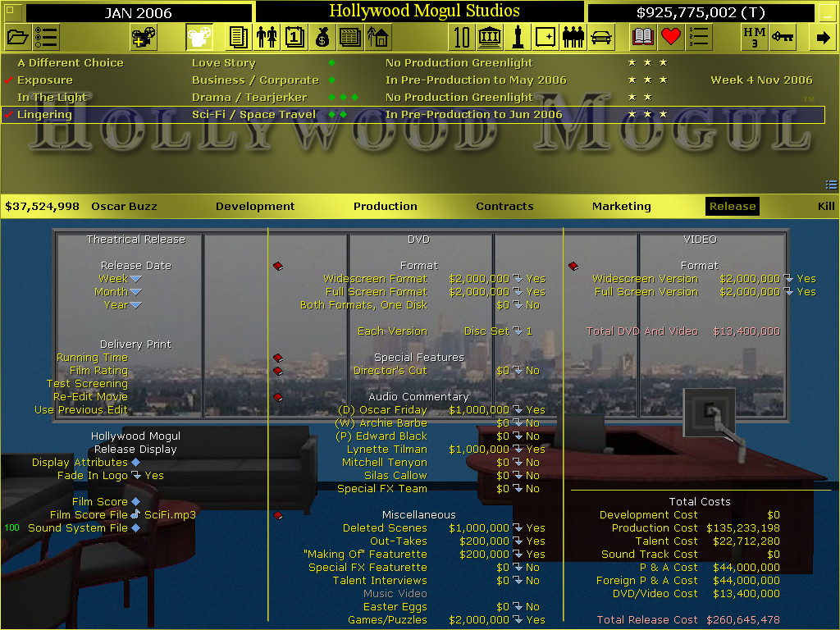Open the options list icon beside the folder

click(46, 37)
